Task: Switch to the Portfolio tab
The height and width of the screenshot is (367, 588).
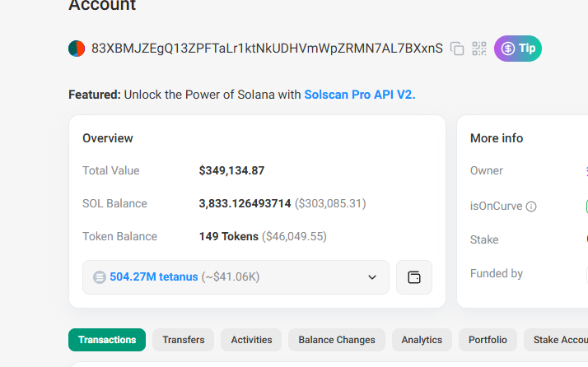Action: [x=488, y=340]
